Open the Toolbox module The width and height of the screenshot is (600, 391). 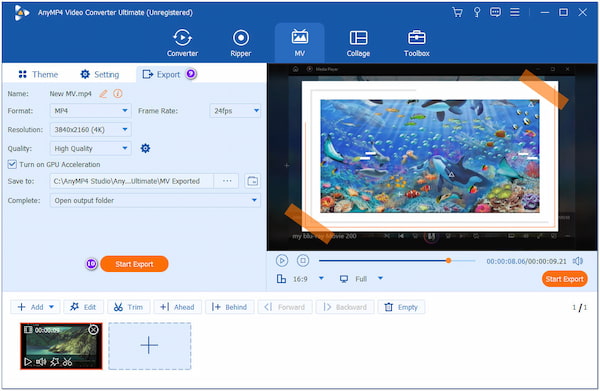coord(417,43)
